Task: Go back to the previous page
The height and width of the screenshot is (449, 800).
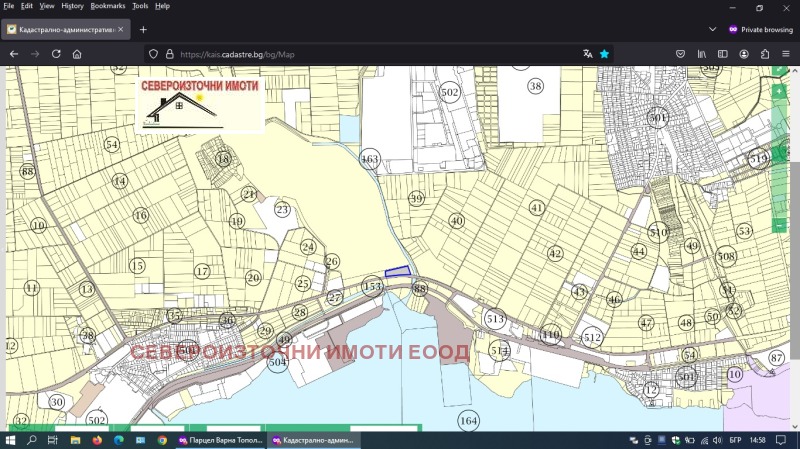Action: [14, 54]
